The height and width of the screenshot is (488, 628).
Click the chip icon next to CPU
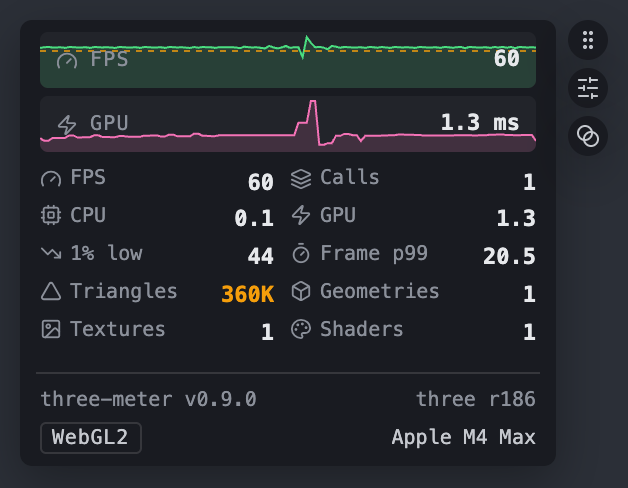tap(51, 215)
